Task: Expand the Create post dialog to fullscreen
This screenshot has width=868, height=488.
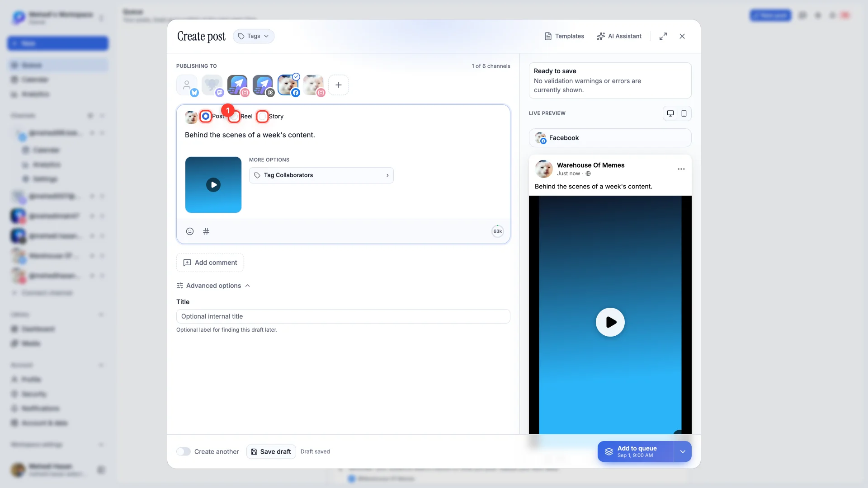Action: 663,36
